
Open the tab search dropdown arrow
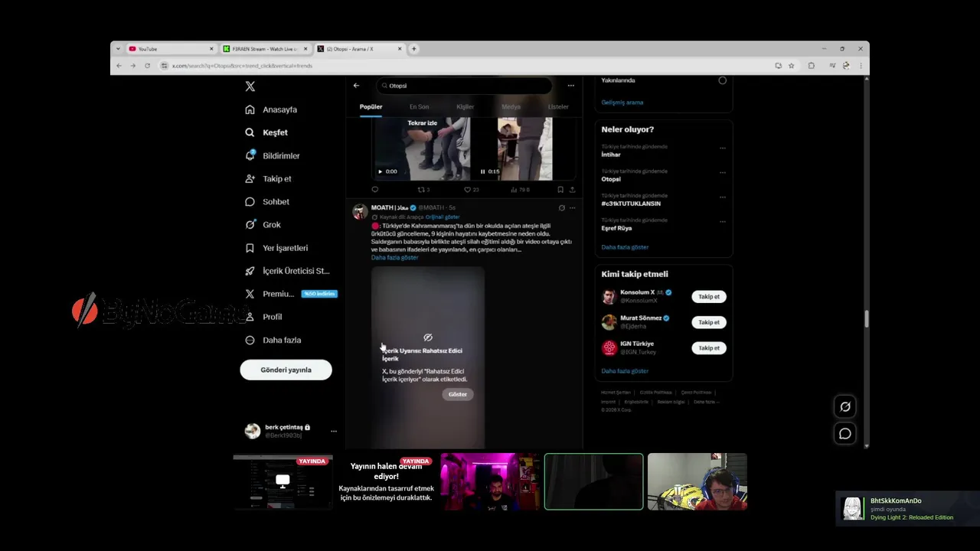coord(118,49)
